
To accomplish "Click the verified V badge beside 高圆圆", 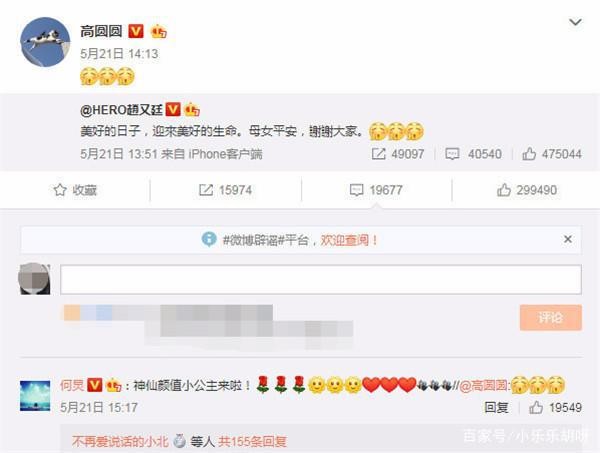I will point(136,31).
